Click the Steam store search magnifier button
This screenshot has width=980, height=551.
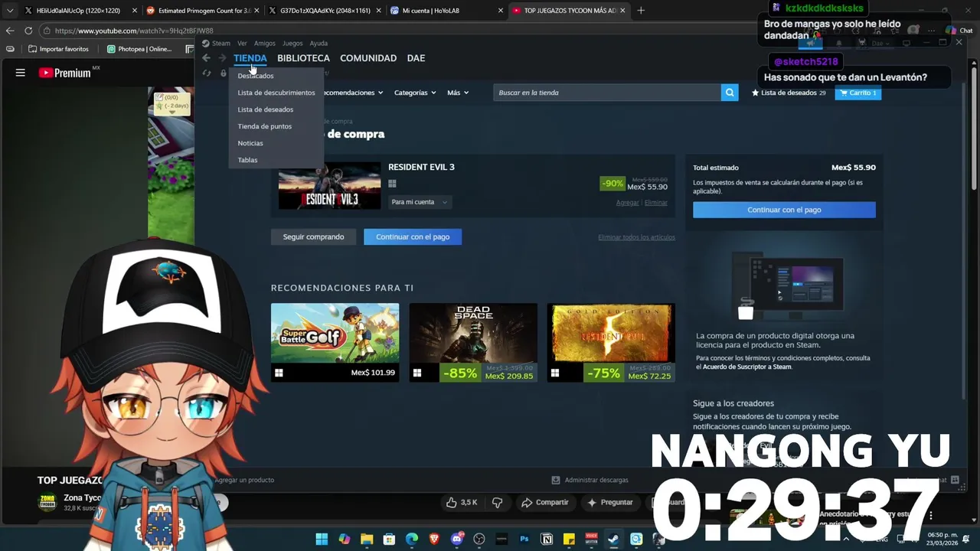pyautogui.click(x=730, y=93)
